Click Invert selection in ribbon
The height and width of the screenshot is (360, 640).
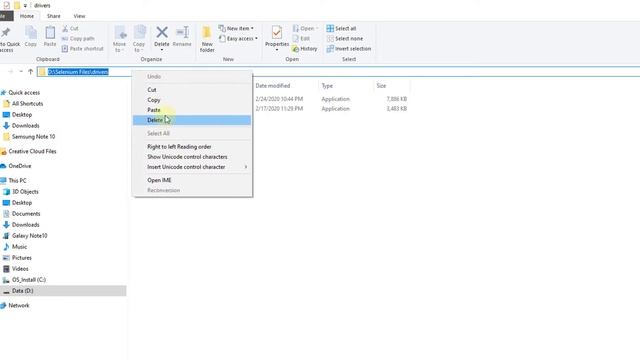pos(349,49)
